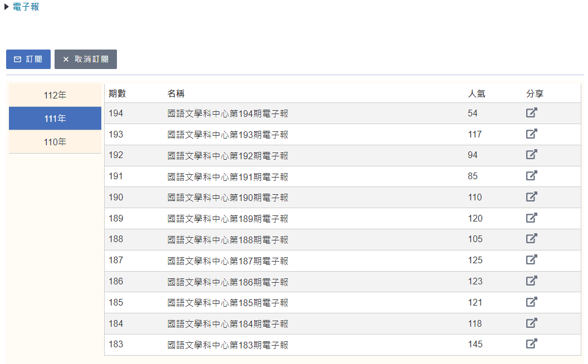Open 國語文學科中心第190期電子報
This screenshot has width=588, height=364.
[x=228, y=198]
